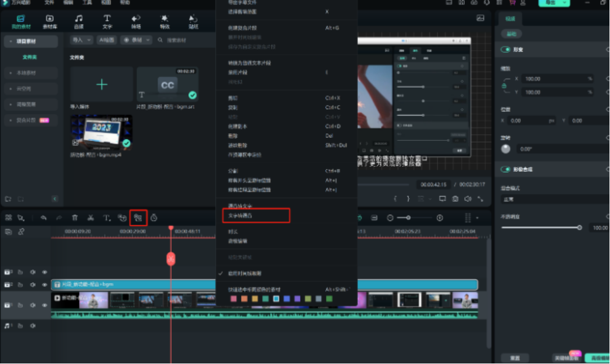Select the 转场 transitions panel icon
The image size is (610, 364).
(135, 21)
